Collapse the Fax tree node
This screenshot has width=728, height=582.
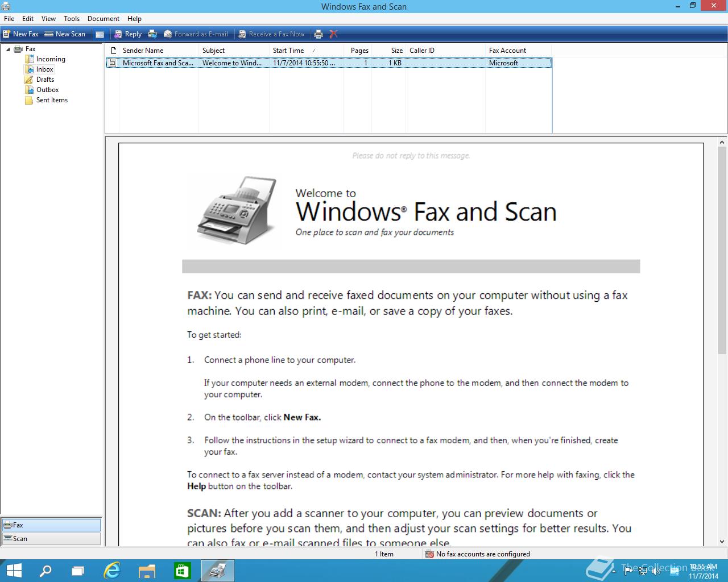pos(8,49)
